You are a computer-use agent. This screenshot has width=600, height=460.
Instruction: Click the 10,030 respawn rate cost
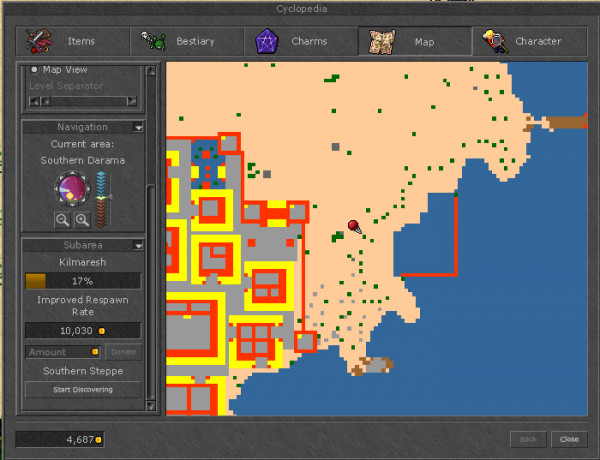(x=83, y=330)
